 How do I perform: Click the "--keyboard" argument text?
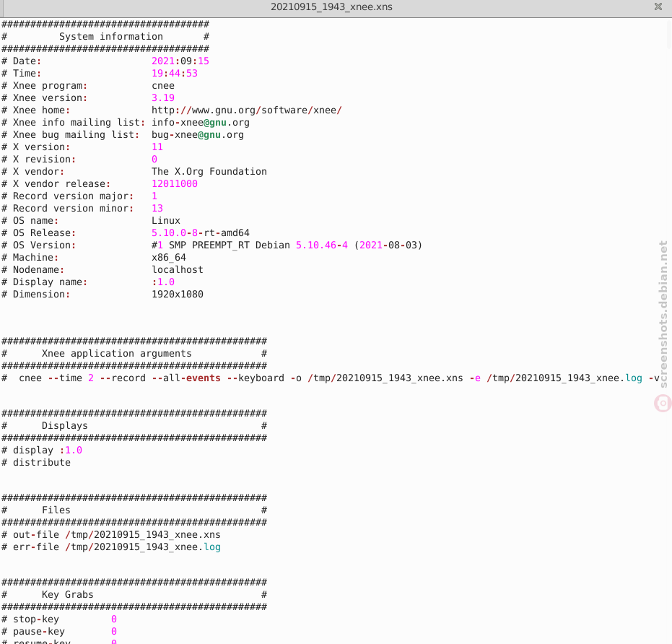point(256,378)
